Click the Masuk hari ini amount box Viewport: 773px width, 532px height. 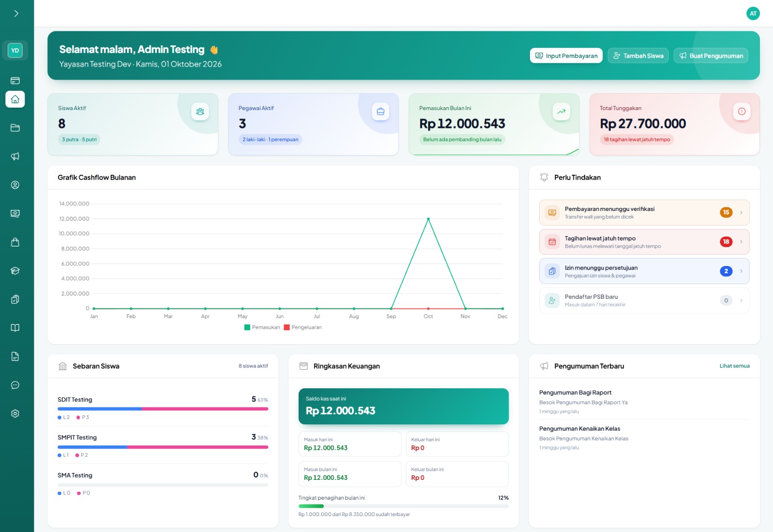[x=350, y=444]
